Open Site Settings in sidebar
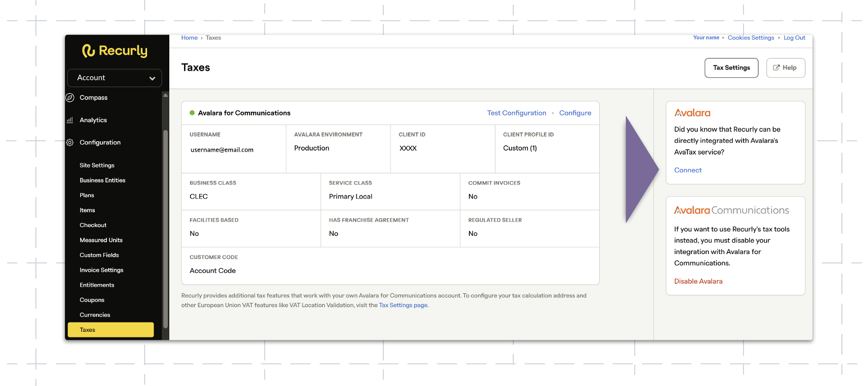This screenshot has height=386, width=868. point(97,165)
